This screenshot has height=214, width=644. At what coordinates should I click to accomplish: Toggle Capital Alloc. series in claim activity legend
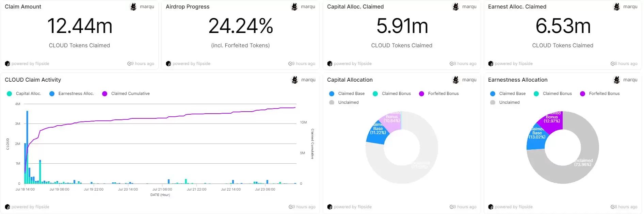point(28,94)
